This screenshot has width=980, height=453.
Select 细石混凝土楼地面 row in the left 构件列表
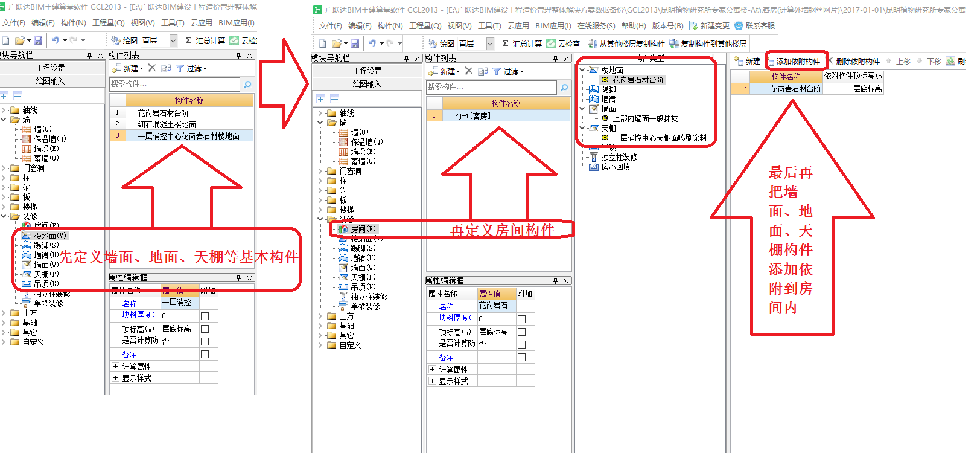pos(182,124)
